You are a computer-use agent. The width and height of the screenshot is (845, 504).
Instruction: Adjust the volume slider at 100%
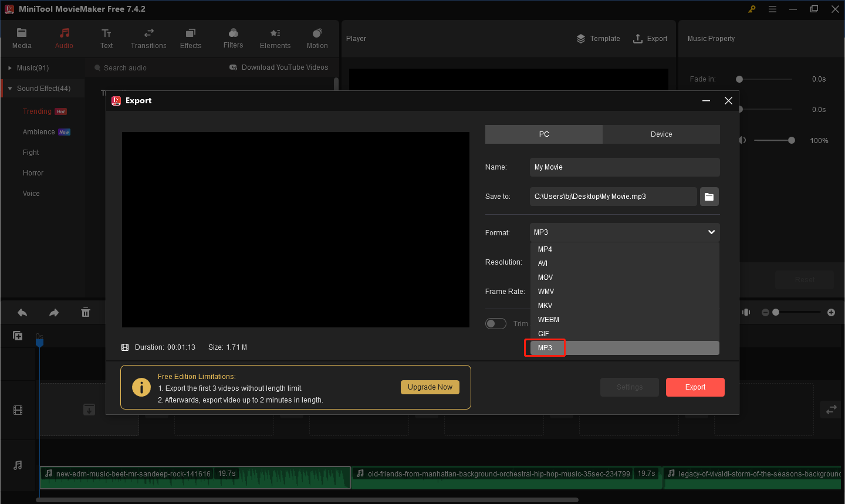click(792, 140)
